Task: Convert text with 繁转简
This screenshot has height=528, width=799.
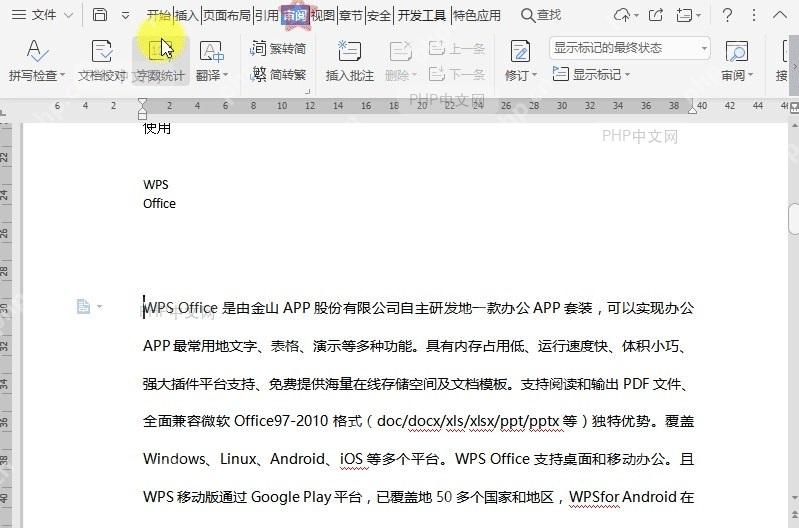Action: (x=278, y=48)
